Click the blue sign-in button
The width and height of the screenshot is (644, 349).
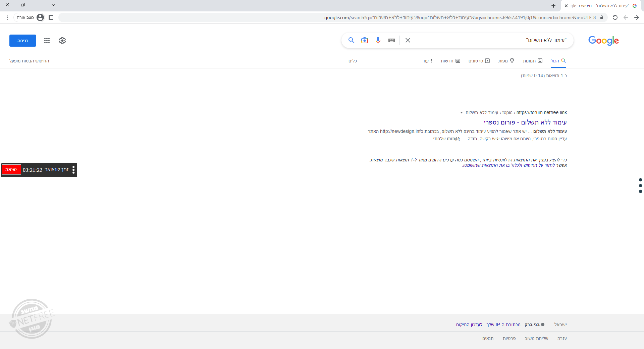pyautogui.click(x=23, y=41)
